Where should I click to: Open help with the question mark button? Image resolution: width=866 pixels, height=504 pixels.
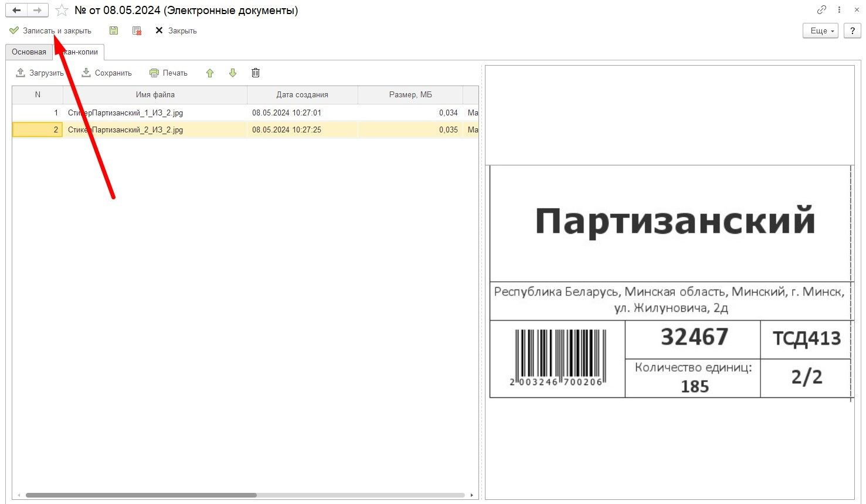point(852,31)
